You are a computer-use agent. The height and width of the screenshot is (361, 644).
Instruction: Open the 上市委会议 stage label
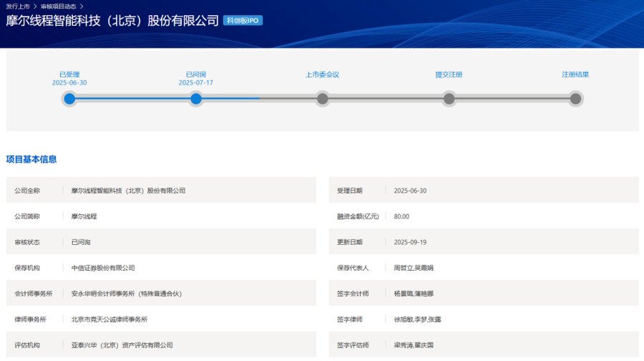(323, 74)
